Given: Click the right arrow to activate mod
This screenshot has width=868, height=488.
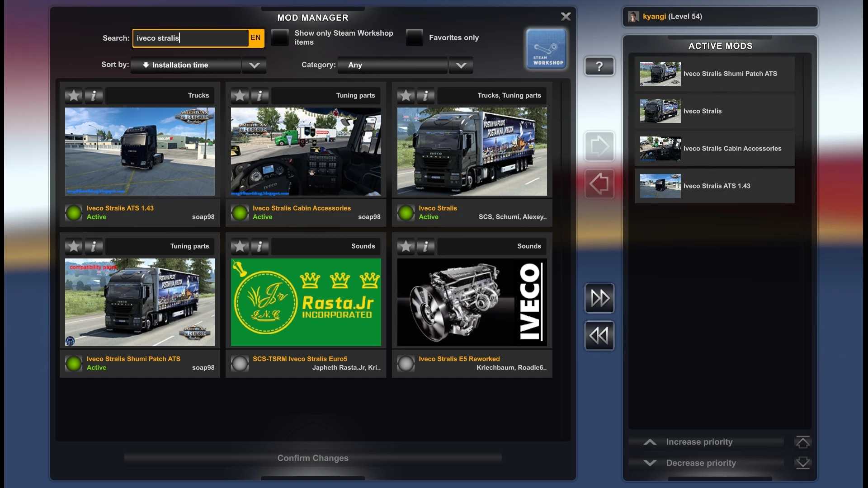Looking at the screenshot, I should click(x=599, y=146).
